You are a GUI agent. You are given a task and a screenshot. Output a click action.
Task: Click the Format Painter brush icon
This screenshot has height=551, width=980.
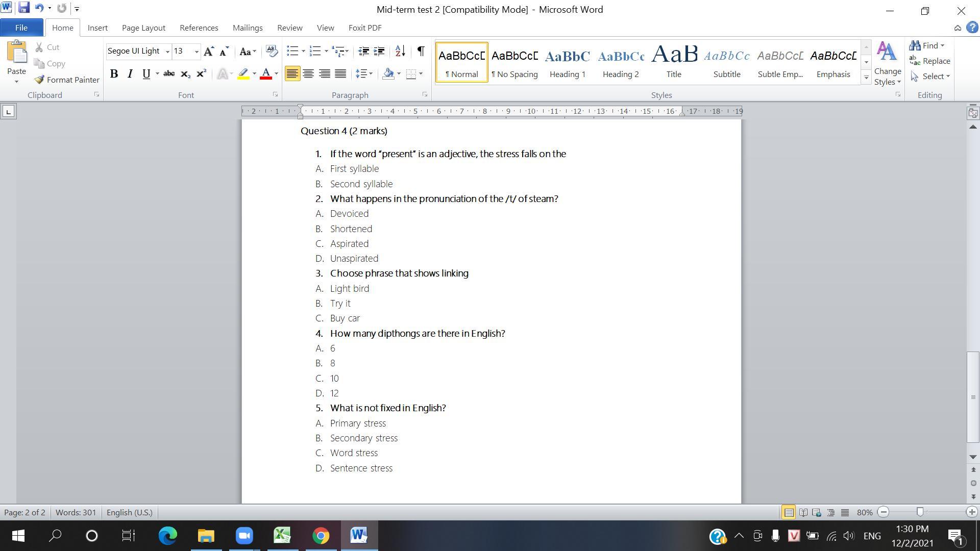pos(39,80)
